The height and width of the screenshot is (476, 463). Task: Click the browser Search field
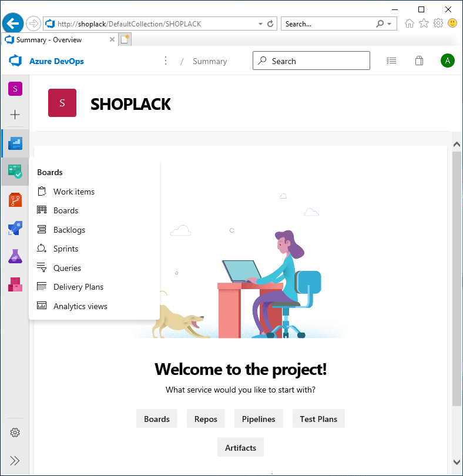(x=329, y=24)
